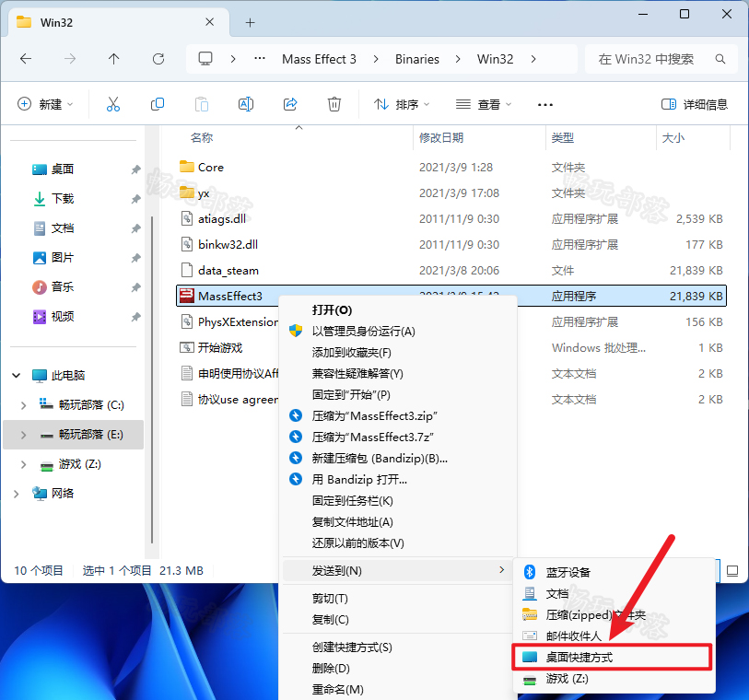This screenshot has height=700, width=749.
Task: Select the Core folder icon
Action: (x=187, y=167)
